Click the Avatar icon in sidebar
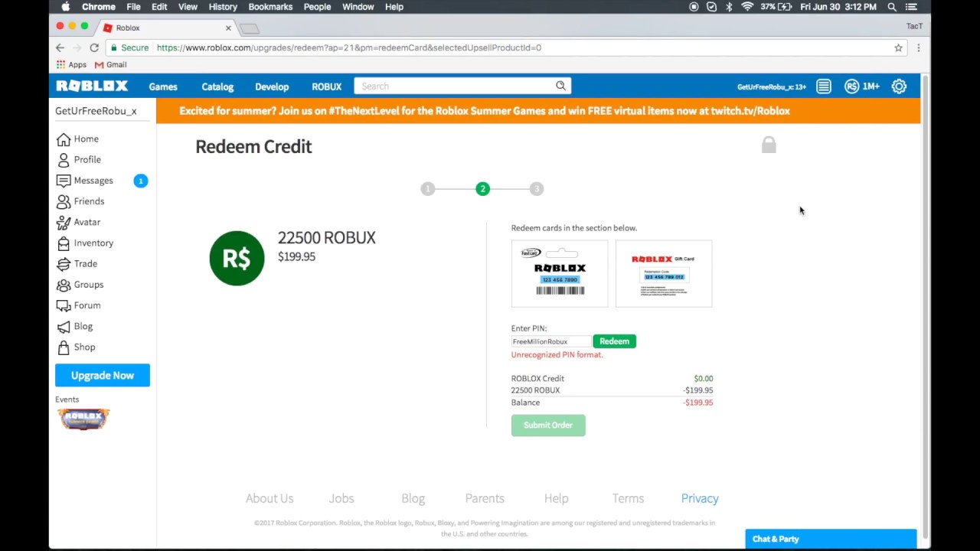 tap(64, 222)
